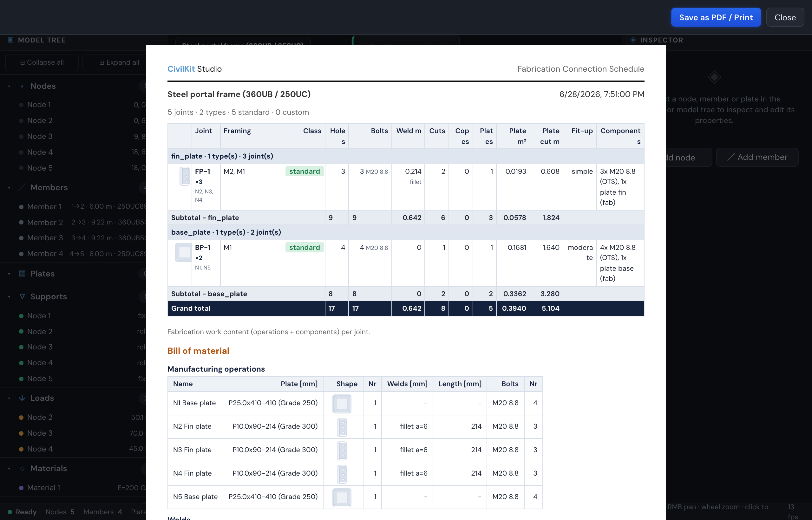Click Save as PDF / Print button
Screen dimensions: 812x520
(x=716, y=17)
